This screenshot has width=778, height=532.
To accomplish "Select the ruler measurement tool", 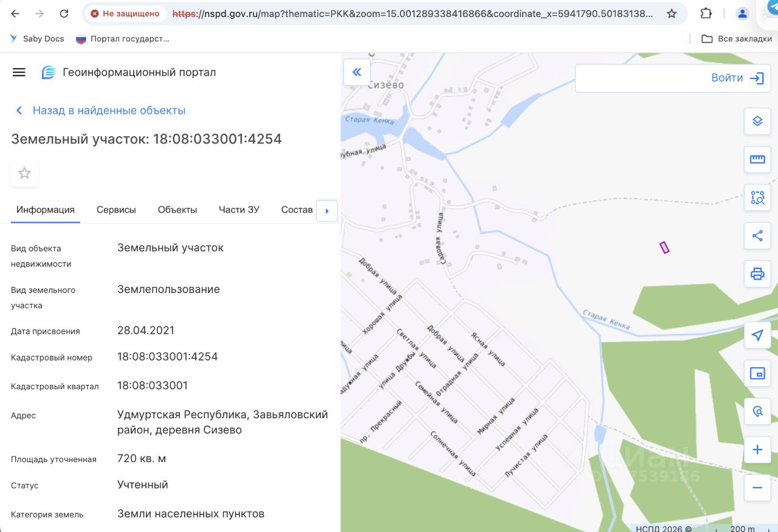I will click(x=757, y=159).
